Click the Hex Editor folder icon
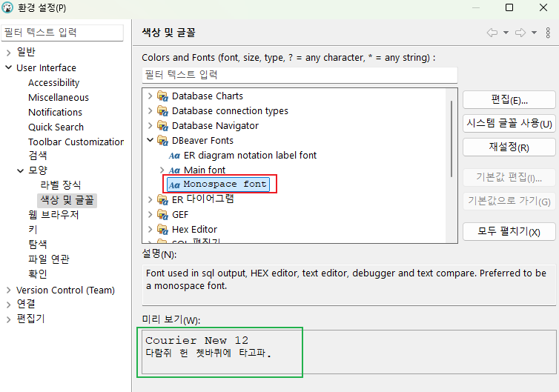 pyautogui.click(x=162, y=229)
